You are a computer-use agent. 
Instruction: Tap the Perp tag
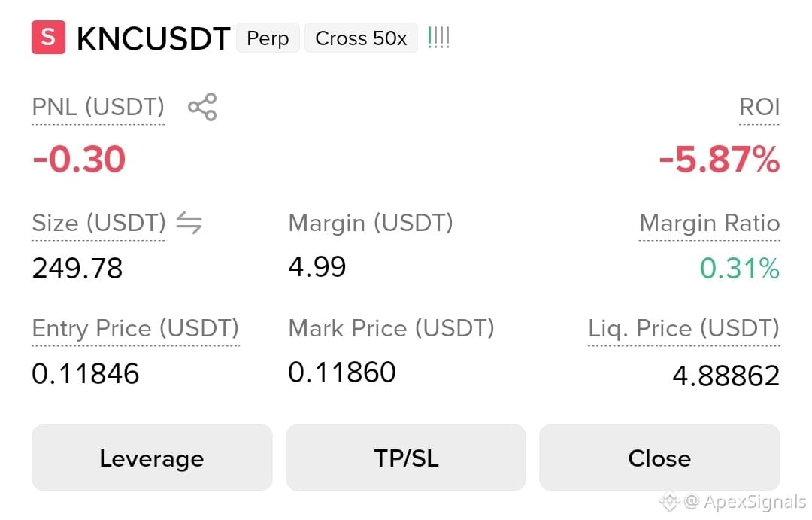[268, 38]
